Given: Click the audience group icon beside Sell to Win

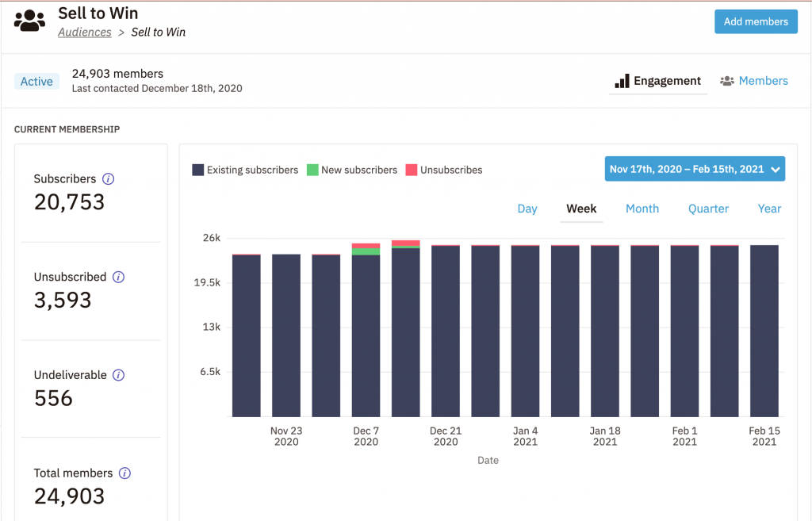Looking at the screenshot, I should (x=29, y=21).
